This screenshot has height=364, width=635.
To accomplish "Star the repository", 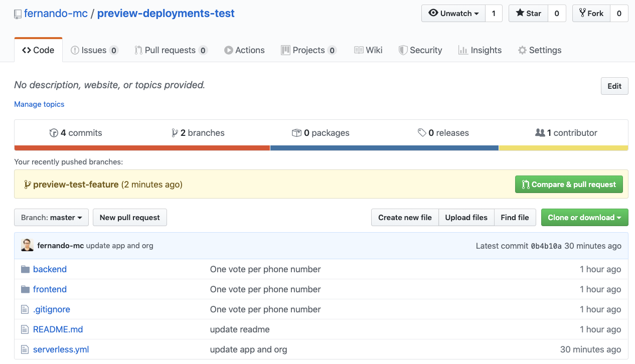I will [x=528, y=13].
